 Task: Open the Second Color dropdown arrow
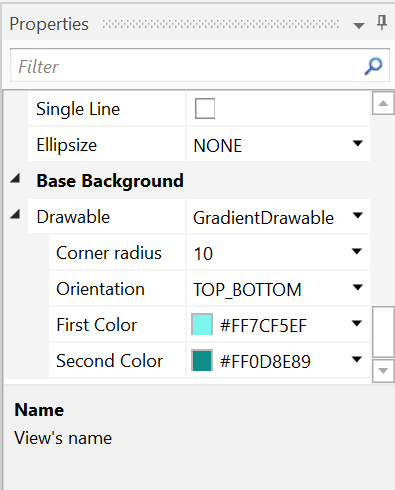[357, 359]
